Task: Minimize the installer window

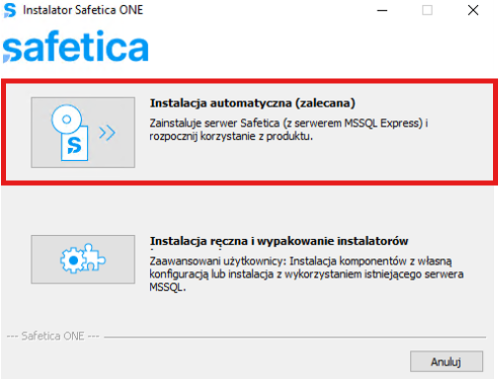Action: 382,10
